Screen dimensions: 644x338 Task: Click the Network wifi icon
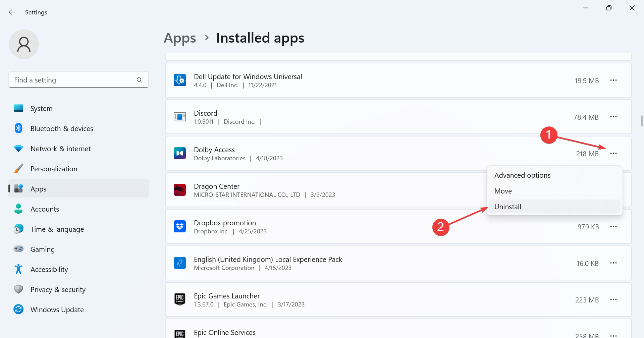click(x=18, y=148)
